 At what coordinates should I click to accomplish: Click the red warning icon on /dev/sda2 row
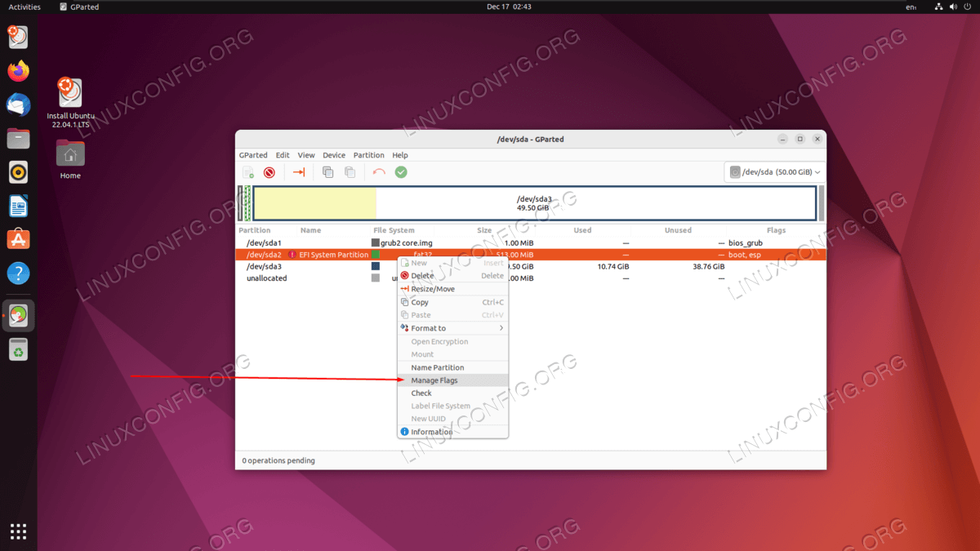292,255
